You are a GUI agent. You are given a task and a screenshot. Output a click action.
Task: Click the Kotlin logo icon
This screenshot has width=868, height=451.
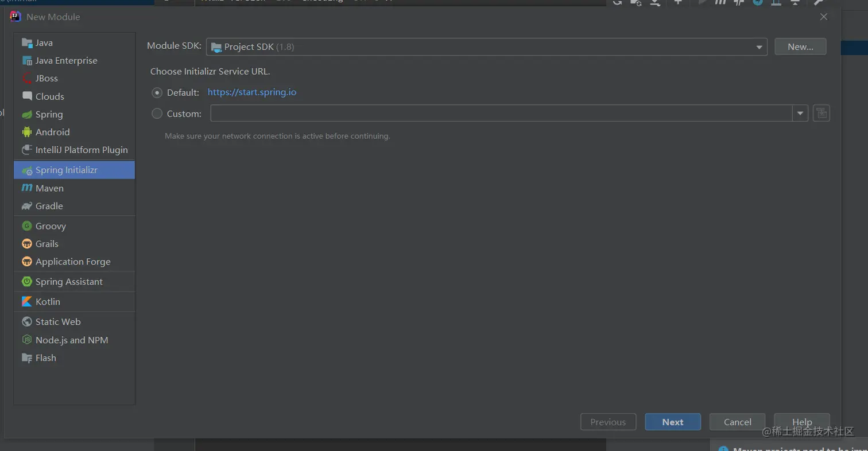[x=27, y=301]
